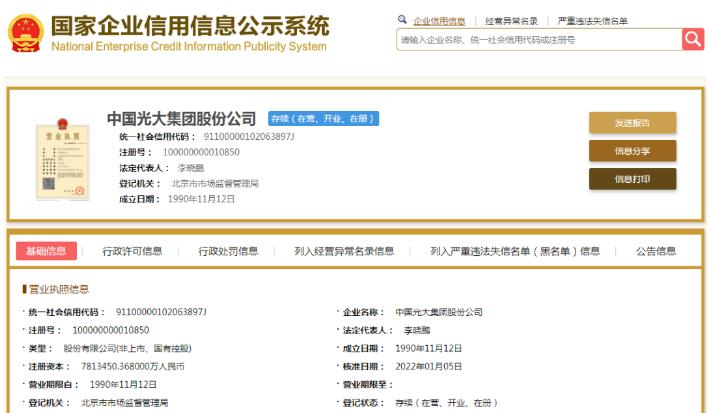The width and height of the screenshot is (712, 413).
Task: Click the 营业执照信息 section heading
Action: 59,289
